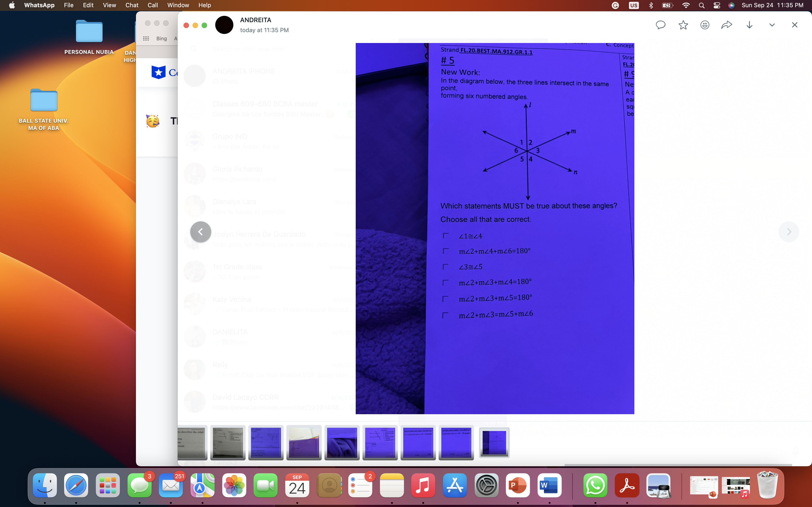Open the more options chevron in the photo toolbar
Image resolution: width=812 pixels, height=507 pixels.
[x=772, y=25]
